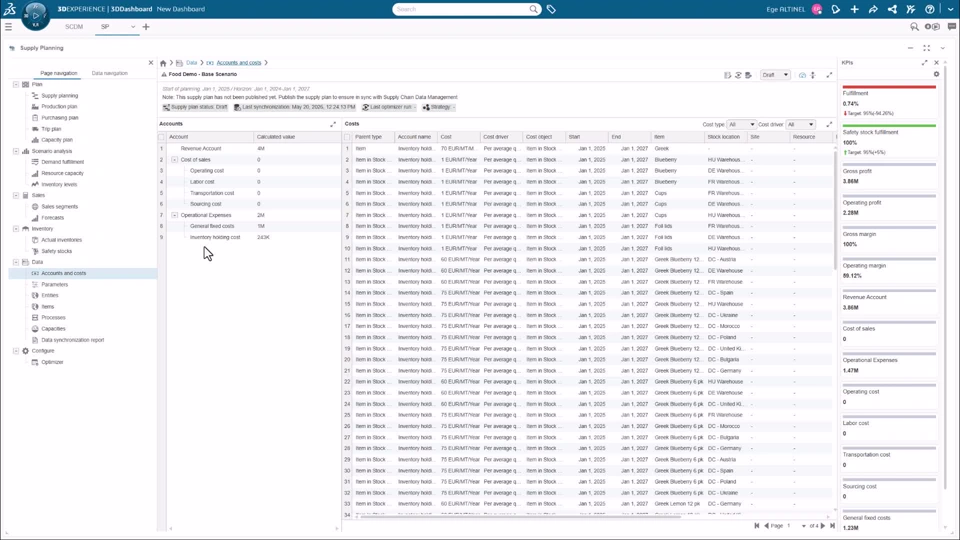Image resolution: width=960 pixels, height=540 pixels.
Task: Collapse the Cost of sales account row
Action: [x=174, y=160]
